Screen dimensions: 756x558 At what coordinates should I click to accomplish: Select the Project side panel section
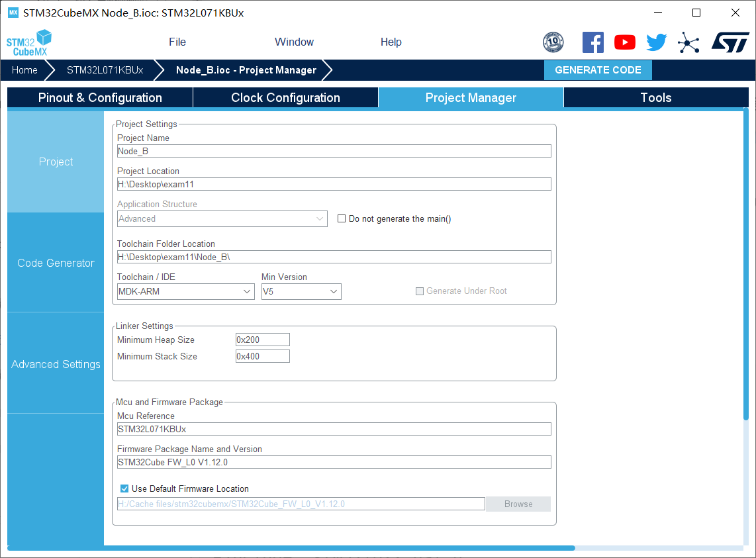[x=56, y=162]
